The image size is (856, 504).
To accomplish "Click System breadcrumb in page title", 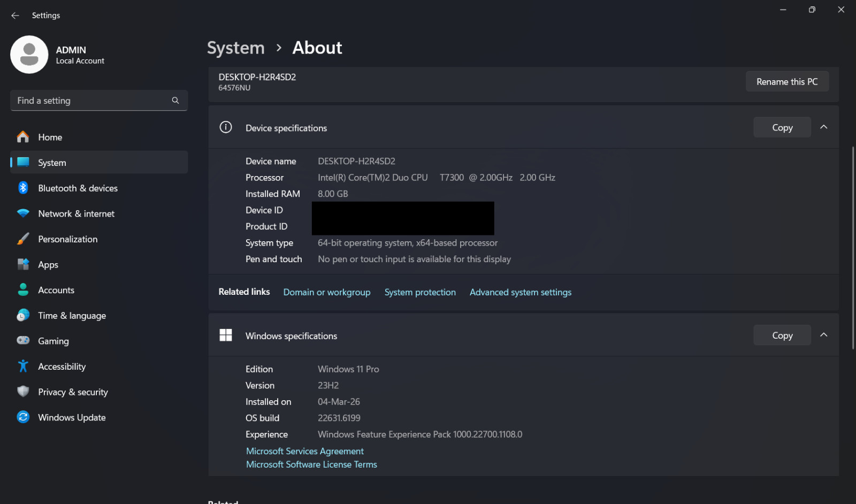I will [236, 48].
